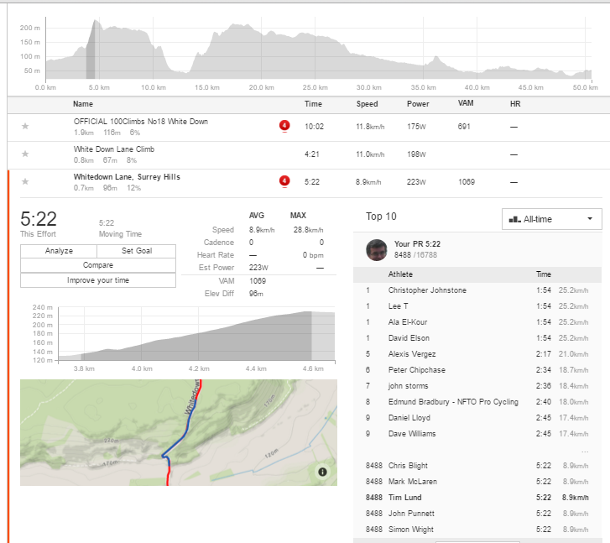Click the Analyze button
Viewport: 610px width, 543px height.
[59, 251]
